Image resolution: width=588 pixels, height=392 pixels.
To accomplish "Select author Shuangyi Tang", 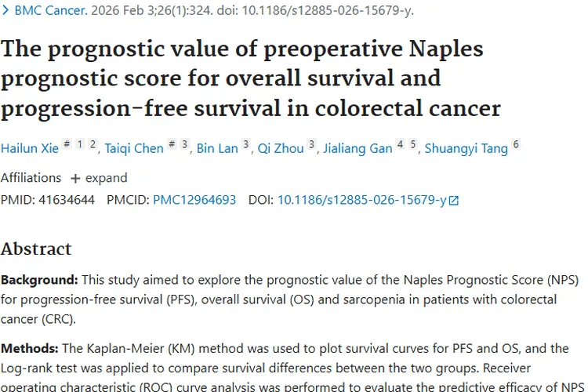I will 466,148.
